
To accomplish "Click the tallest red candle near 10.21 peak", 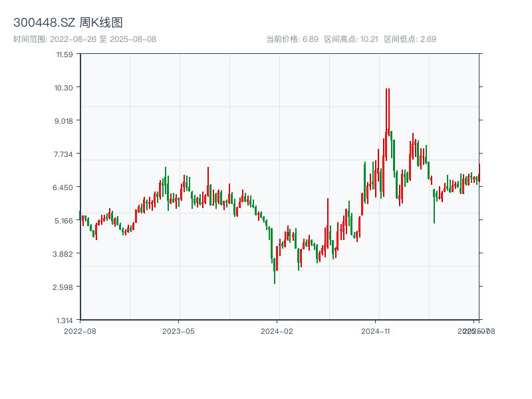I will point(386,113).
